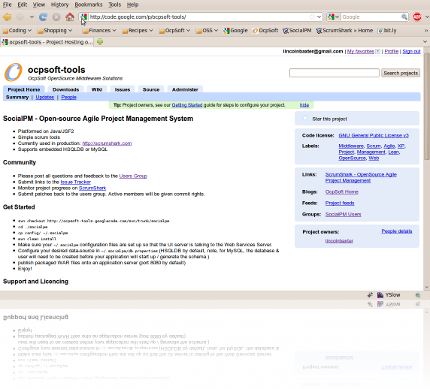Screen dimensions: 430x389
Task: Click the ocpsoft-tools orange logo
Action: point(13,72)
